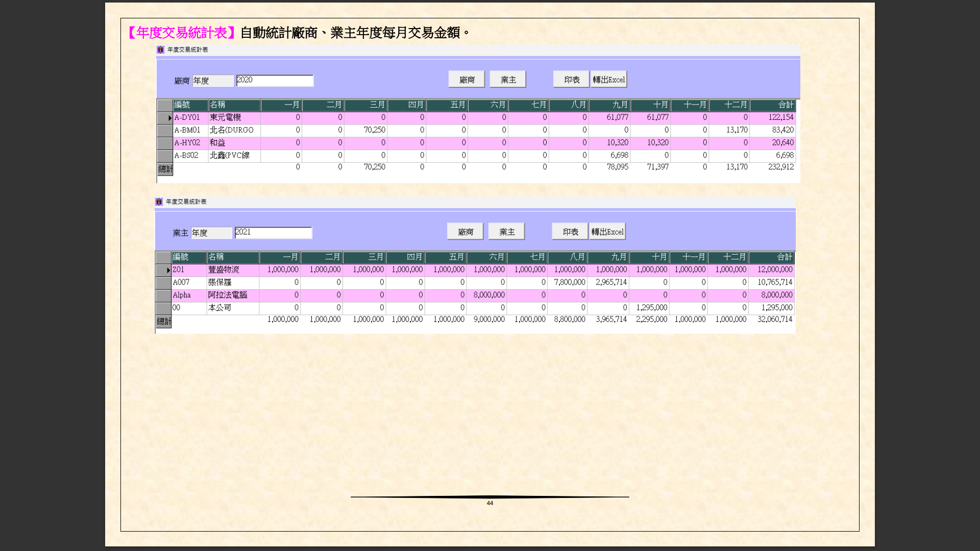980x551 pixels.
Task: Click 六月 column header in the owner table
Action: tap(486, 257)
